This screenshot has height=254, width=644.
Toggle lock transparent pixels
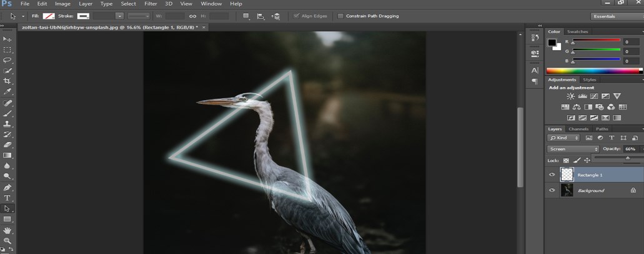(566, 160)
